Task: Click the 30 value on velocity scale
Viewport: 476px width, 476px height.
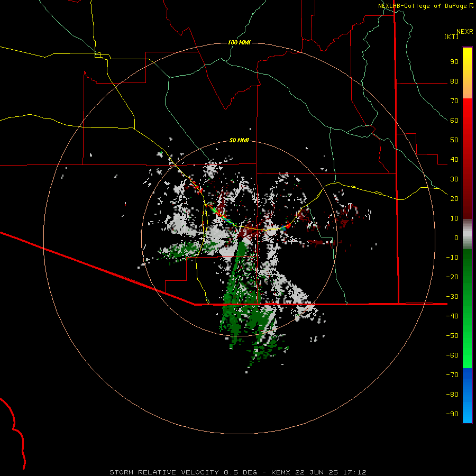Action: (x=454, y=179)
